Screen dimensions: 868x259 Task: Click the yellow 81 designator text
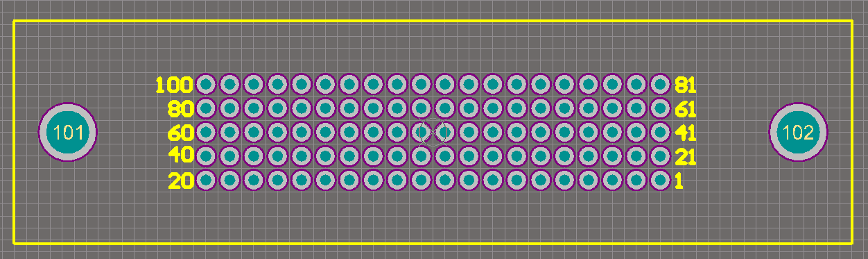(686, 85)
